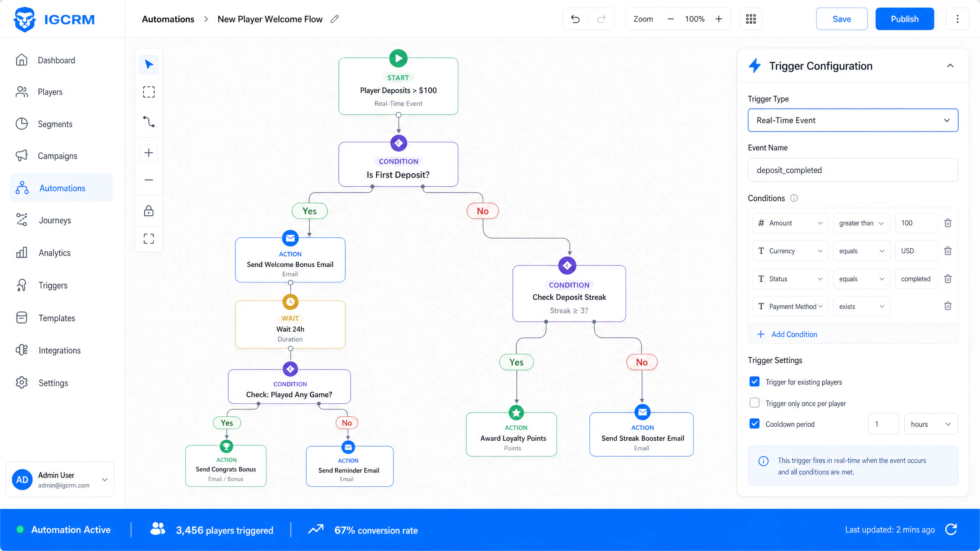
Task: Edit the flow name pencil icon
Action: [x=335, y=19]
